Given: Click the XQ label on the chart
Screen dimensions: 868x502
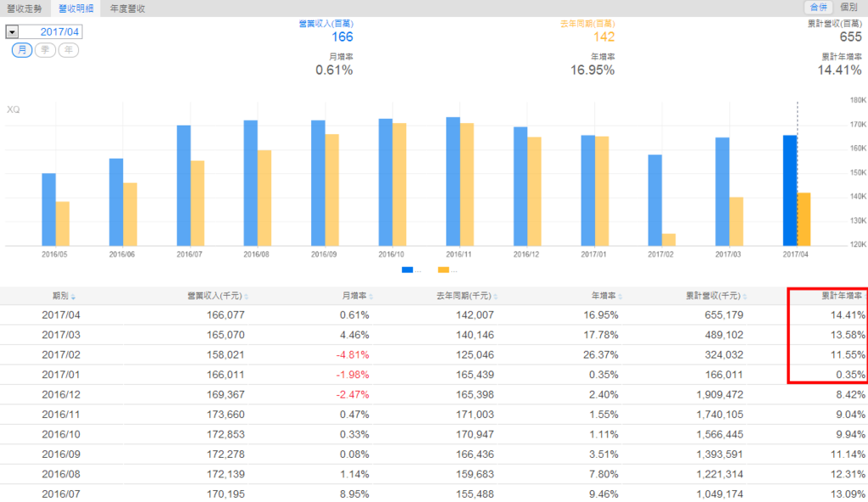Looking at the screenshot, I should 14,109.
